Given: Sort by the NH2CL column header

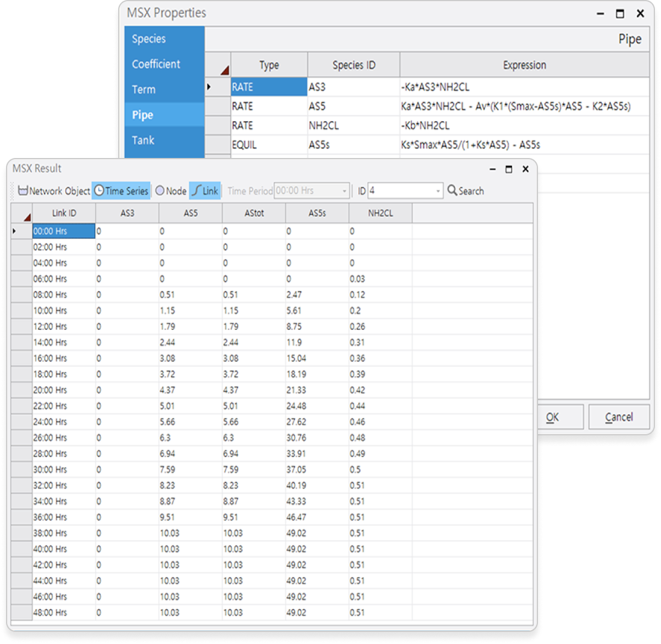Looking at the screenshot, I should click(381, 213).
